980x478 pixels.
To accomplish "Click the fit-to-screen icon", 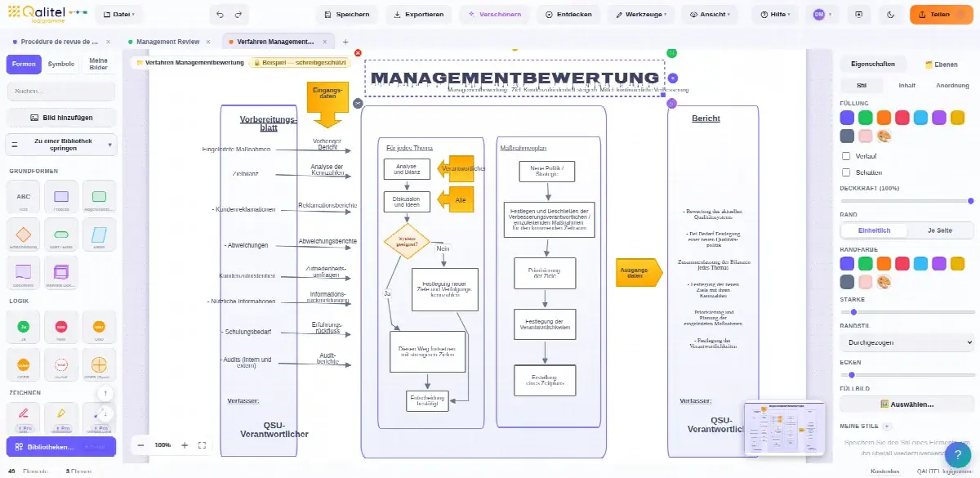I will pos(203,445).
